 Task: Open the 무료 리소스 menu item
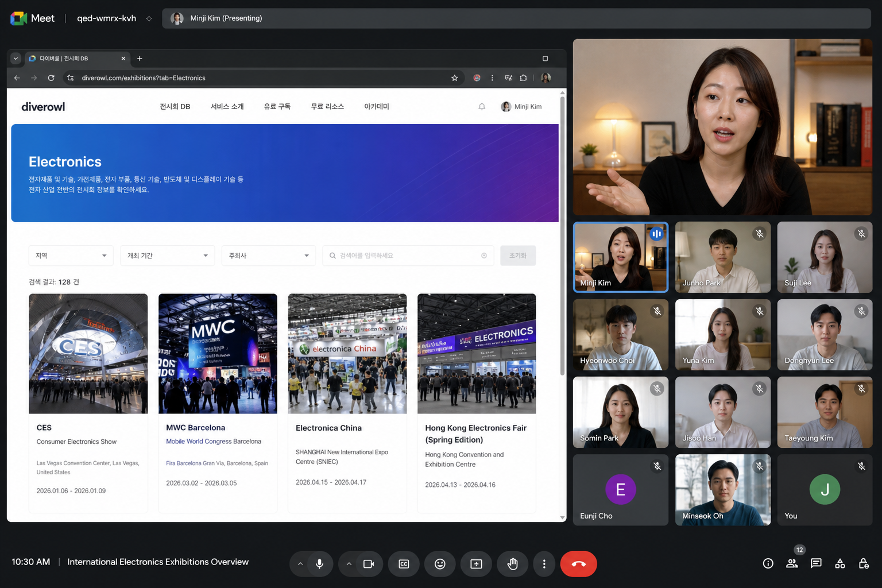click(x=327, y=107)
